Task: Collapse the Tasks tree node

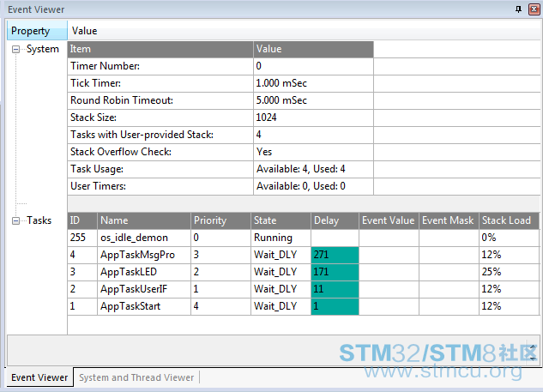Action: (x=15, y=220)
